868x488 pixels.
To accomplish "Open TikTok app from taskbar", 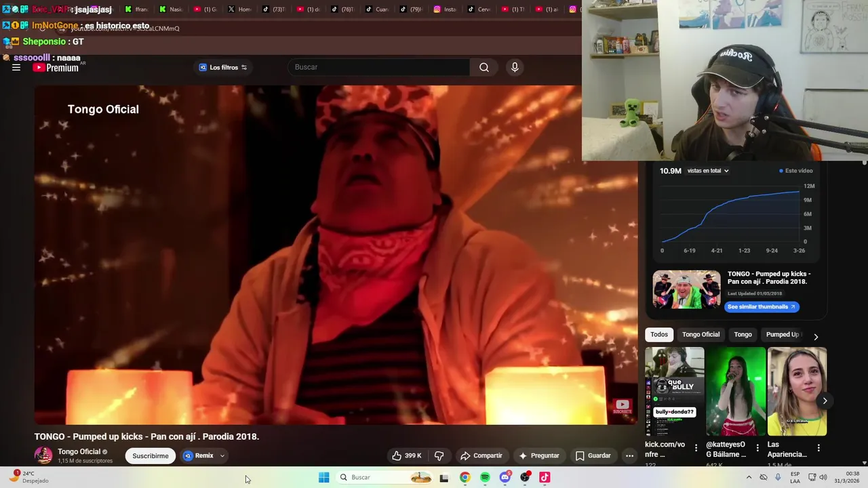I will [x=545, y=477].
